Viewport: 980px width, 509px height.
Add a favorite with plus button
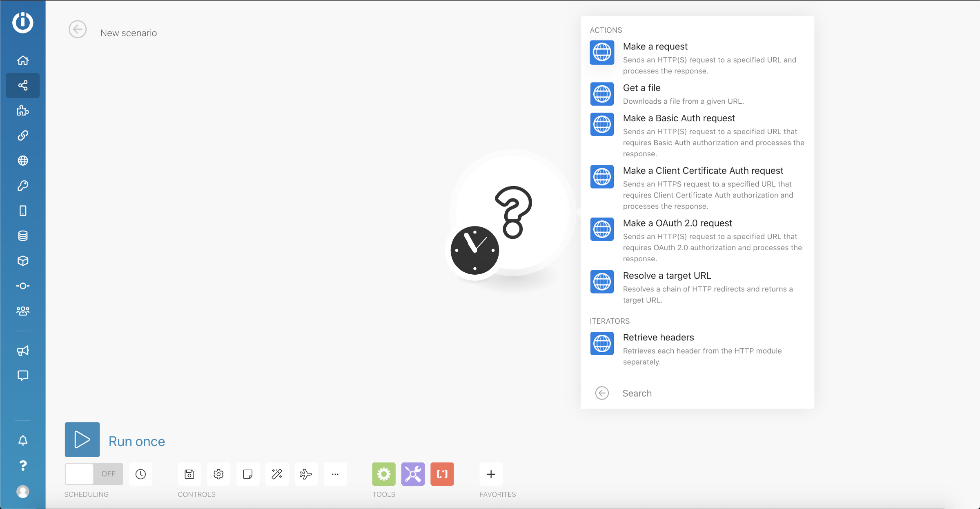point(491,474)
